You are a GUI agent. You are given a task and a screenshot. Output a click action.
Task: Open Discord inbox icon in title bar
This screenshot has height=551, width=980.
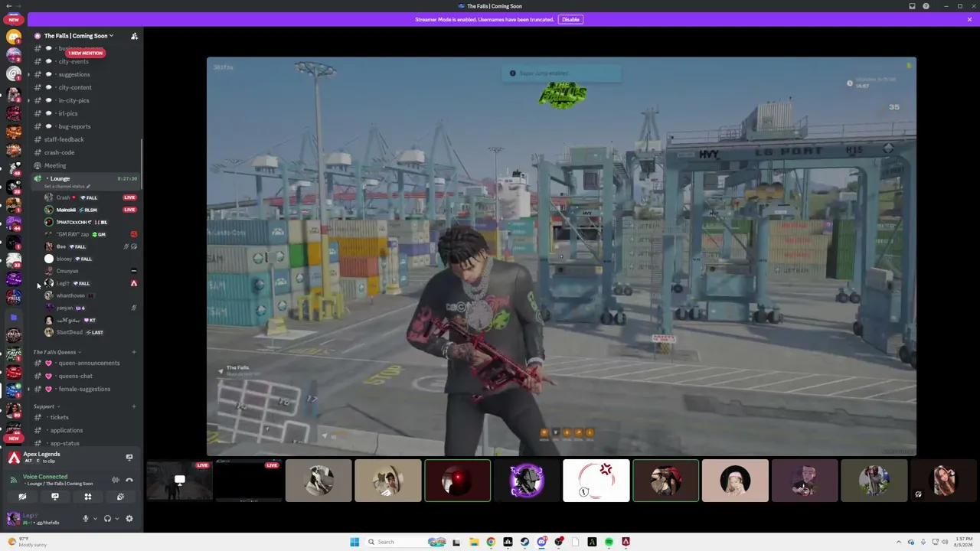point(912,6)
